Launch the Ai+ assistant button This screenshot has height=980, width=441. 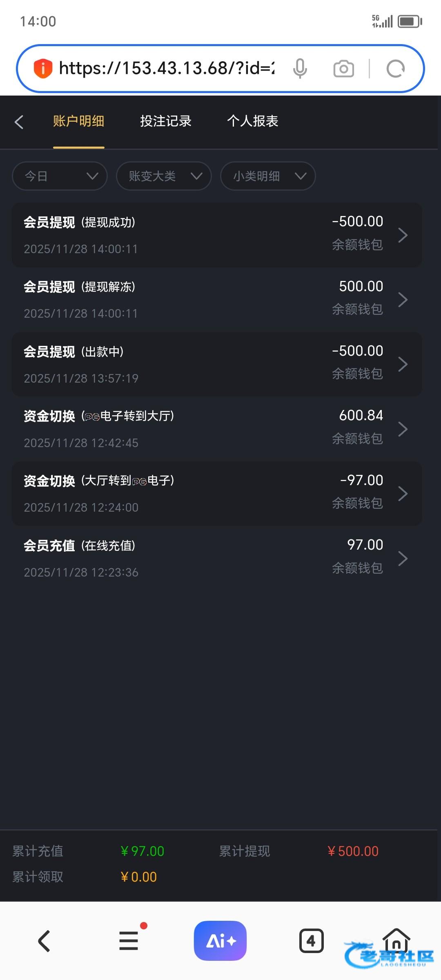click(220, 941)
